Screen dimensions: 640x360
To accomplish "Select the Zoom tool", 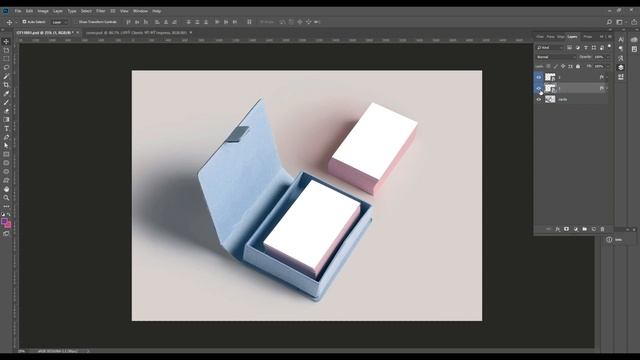I will 6,198.
